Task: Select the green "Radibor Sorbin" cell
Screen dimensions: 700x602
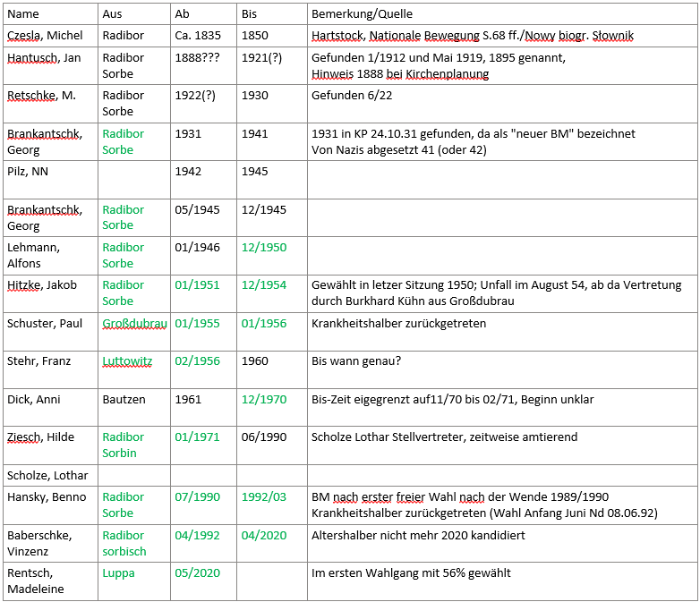Action: tap(124, 445)
